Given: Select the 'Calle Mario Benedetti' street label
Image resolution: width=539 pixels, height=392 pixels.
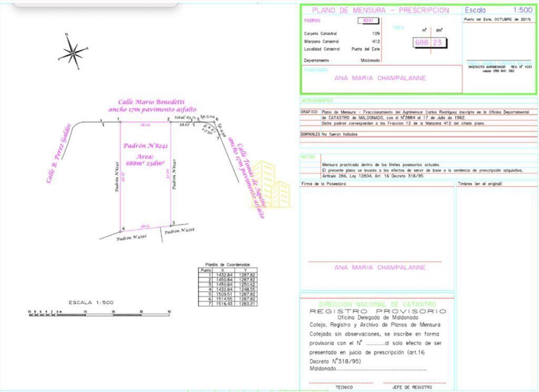Looking at the screenshot, I should tap(151, 102).
